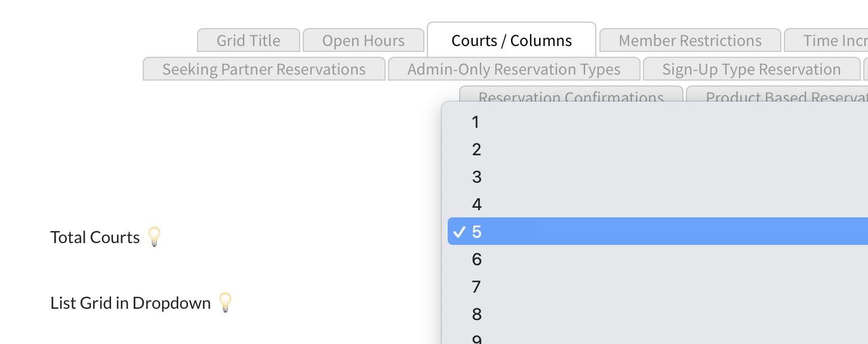This screenshot has width=868, height=344.
Task: Open the Reservation Confirmations tab
Action: [x=571, y=96]
